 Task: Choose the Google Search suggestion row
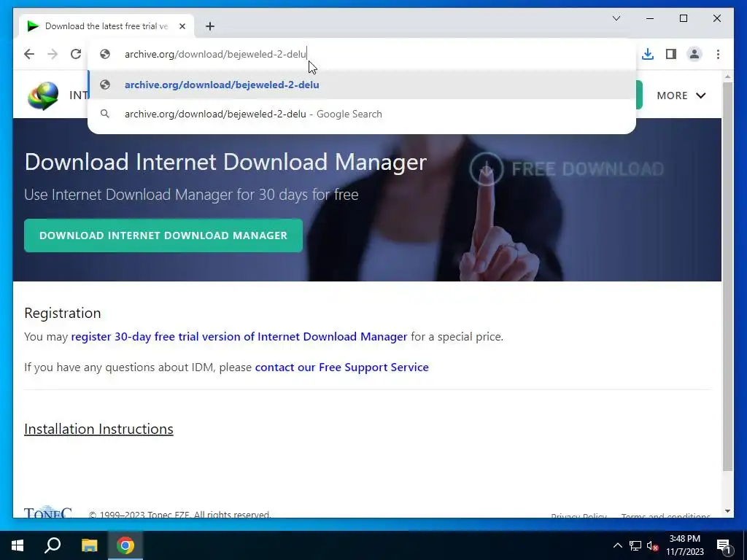click(362, 114)
